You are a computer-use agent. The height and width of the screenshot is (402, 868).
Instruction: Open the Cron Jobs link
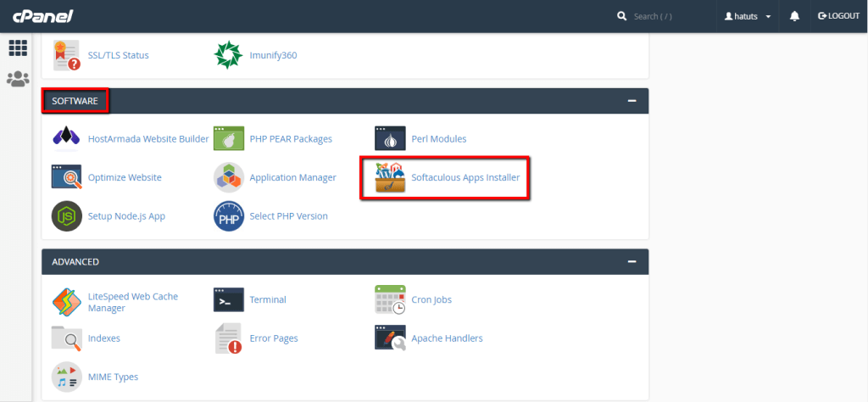[x=431, y=299]
